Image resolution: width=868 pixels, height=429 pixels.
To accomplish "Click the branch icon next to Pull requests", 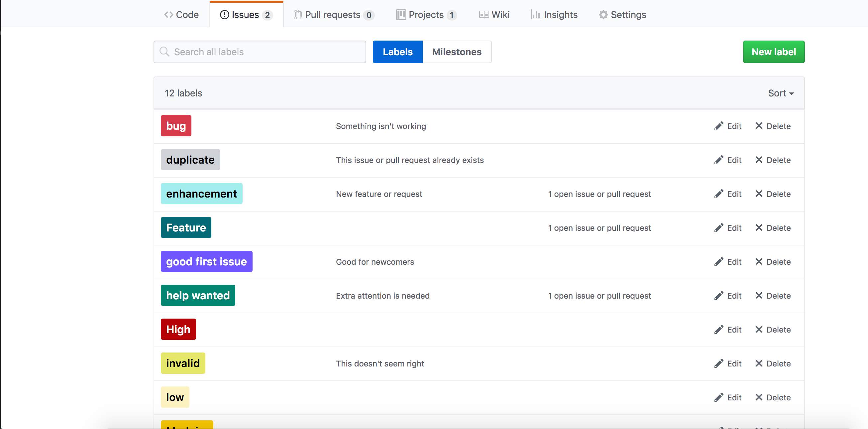I will pos(298,15).
